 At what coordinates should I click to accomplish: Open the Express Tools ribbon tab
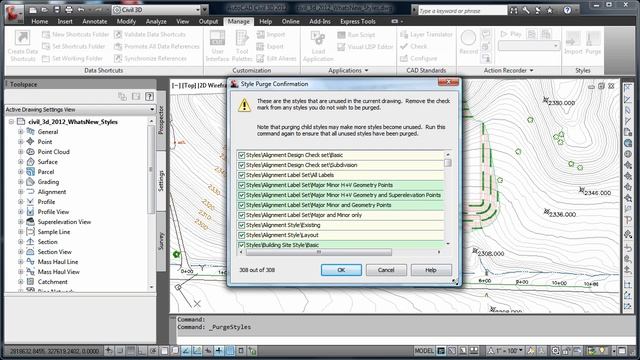[x=358, y=21]
